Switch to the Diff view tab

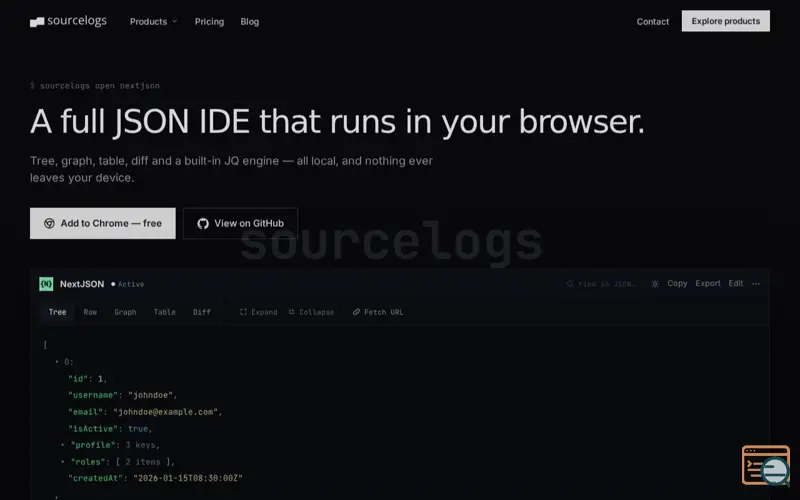202,312
